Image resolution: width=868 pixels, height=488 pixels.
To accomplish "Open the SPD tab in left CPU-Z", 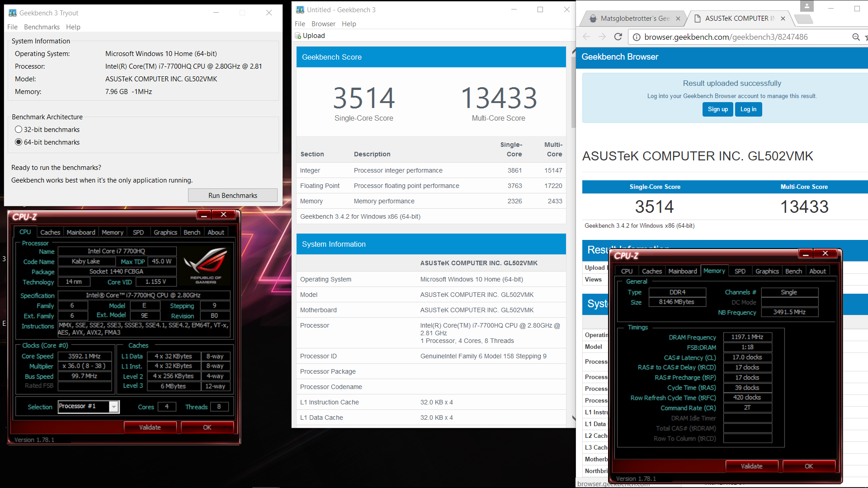I will click(138, 232).
